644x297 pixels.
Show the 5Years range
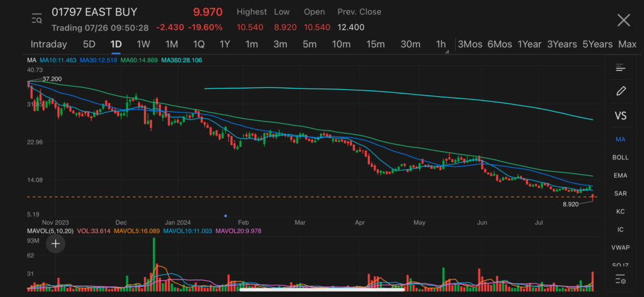[x=597, y=45]
